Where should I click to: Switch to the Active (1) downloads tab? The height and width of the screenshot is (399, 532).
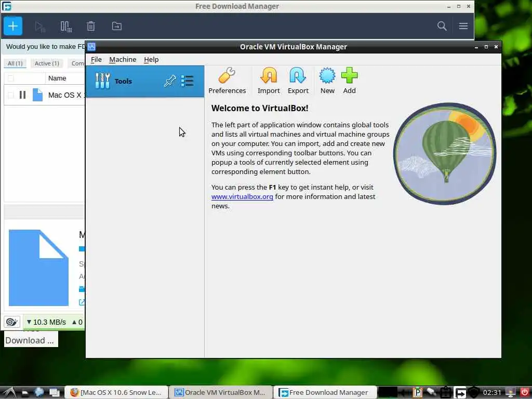47,63
